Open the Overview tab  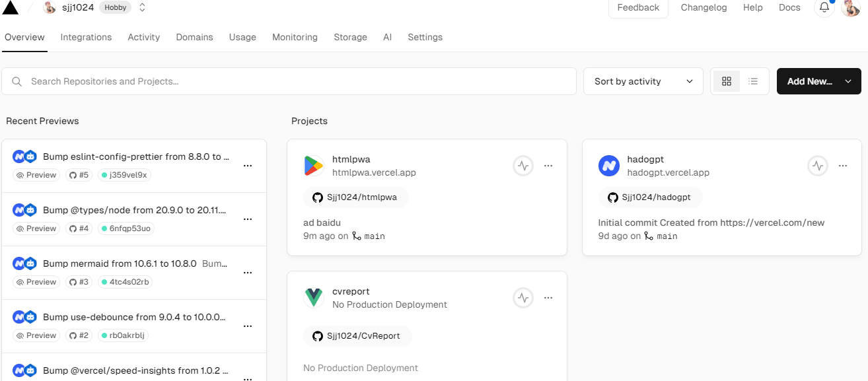(x=24, y=37)
